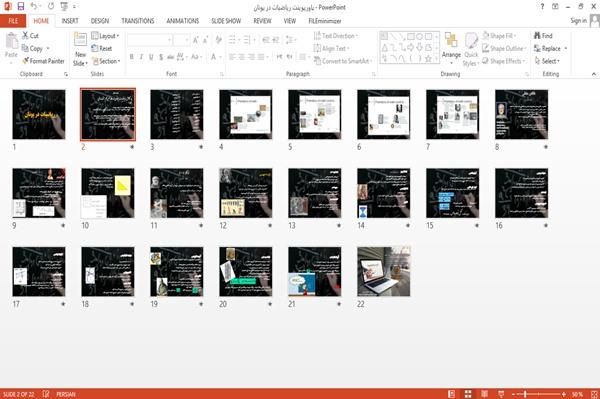This screenshot has width=600, height=399.
Task: Start Slide Show from status bar icon
Action: coord(501,394)
